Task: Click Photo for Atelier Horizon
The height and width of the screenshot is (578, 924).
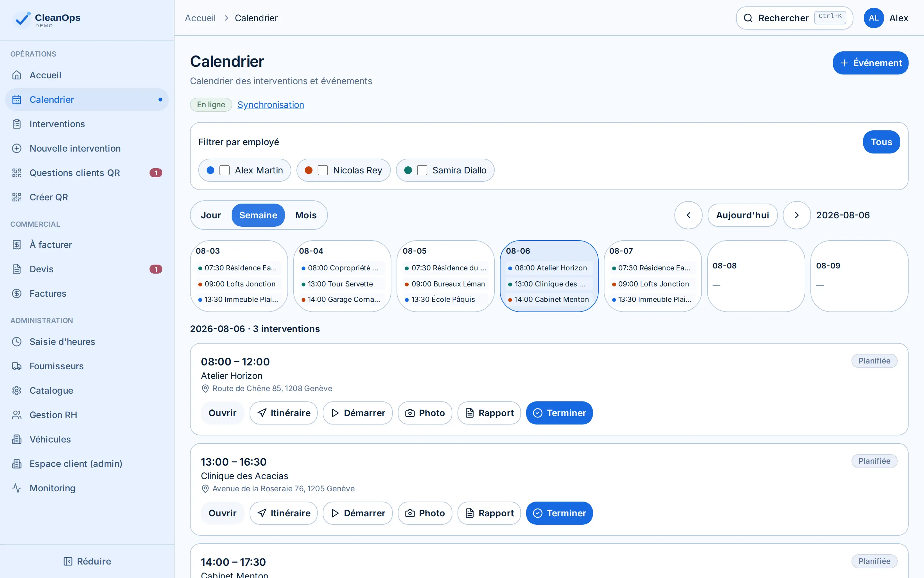Action: pyautogui.click(x=425, y=413)
